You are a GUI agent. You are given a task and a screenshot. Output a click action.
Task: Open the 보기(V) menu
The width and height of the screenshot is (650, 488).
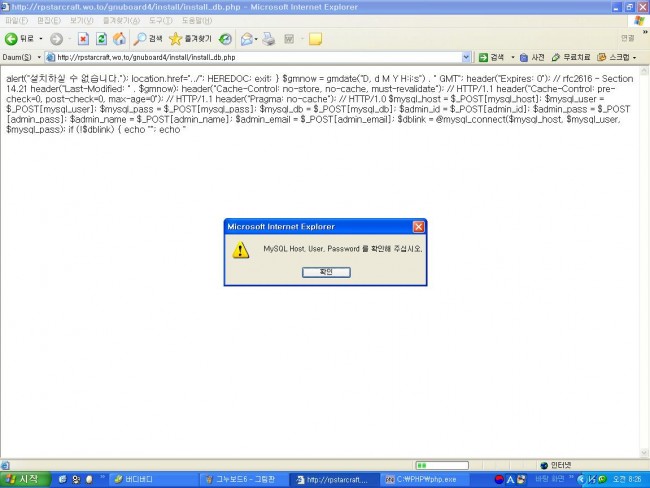click(81, 20)
